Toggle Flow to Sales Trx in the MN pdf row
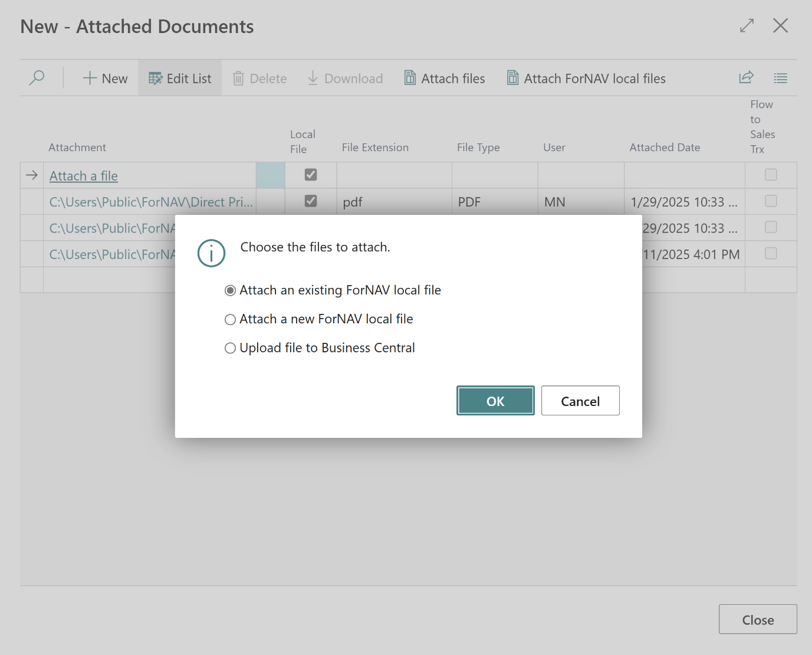The height and width of the screenshot is (655, 812). click(x=771, y=201)
